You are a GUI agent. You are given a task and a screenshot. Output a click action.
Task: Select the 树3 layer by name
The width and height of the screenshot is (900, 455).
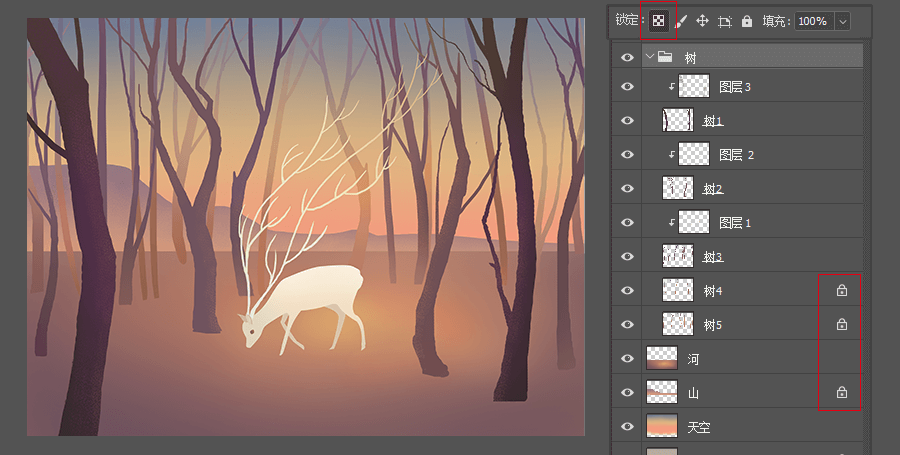[x=712, y=257]
